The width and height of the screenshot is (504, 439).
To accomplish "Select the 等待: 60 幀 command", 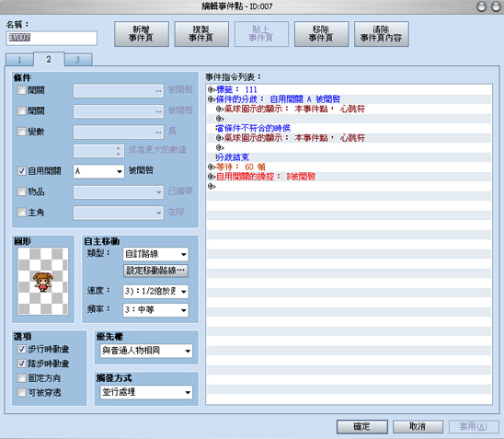I will coord(349,167).
